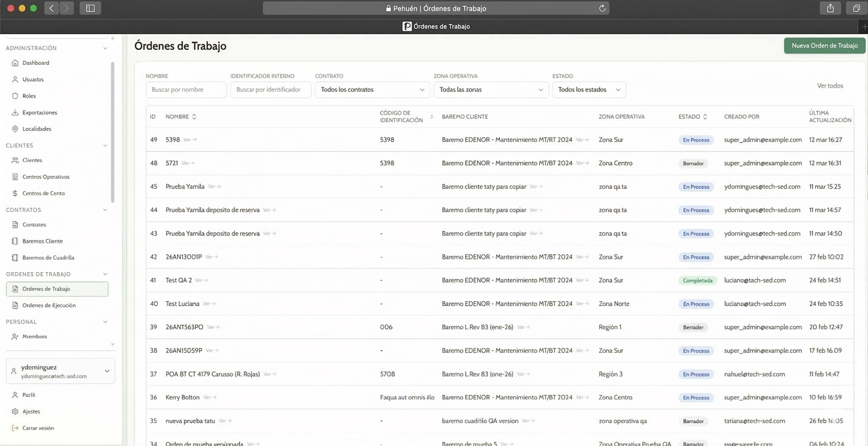This screenshot has height=446, width=868.
Task: Open the Todas las zonas dropdown
Action: (491, 90)
